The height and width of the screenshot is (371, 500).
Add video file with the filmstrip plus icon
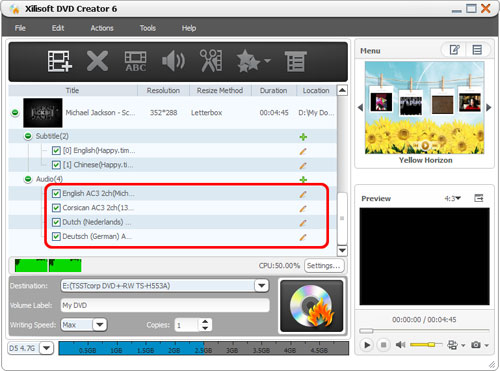[x=60, y=61]
